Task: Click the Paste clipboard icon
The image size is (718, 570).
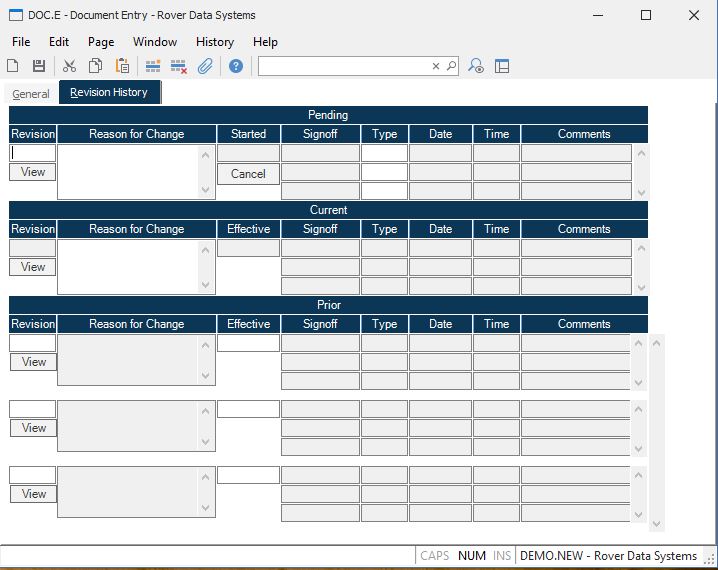Action: pyautogui.click(x=122, y=66)
